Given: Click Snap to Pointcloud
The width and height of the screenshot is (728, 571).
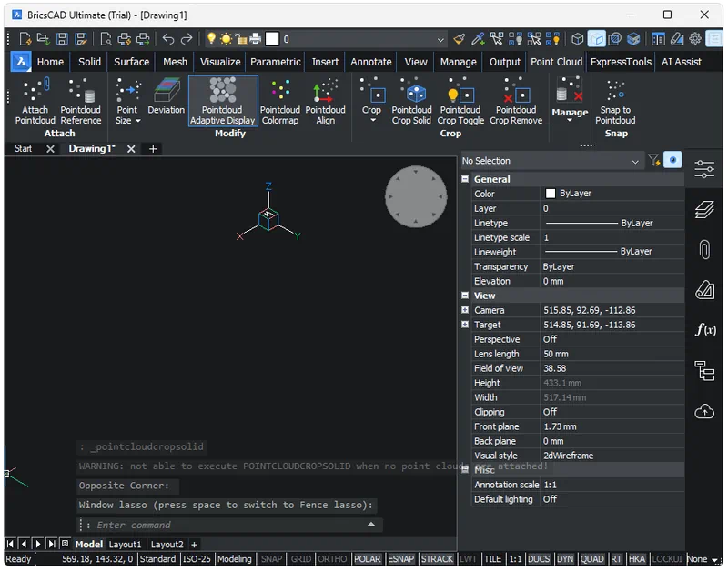Looking at the screenshot, I should tap(616, 102).
